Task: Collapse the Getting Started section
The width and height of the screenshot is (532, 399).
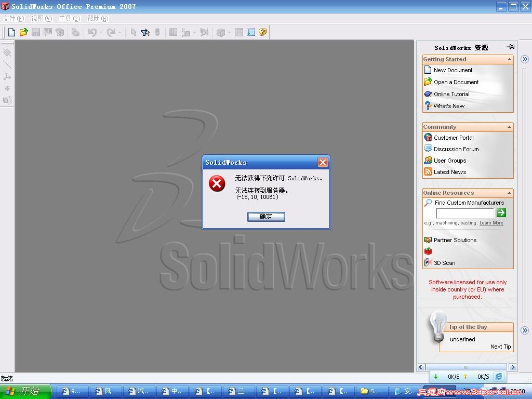Action: pos(509,59)
